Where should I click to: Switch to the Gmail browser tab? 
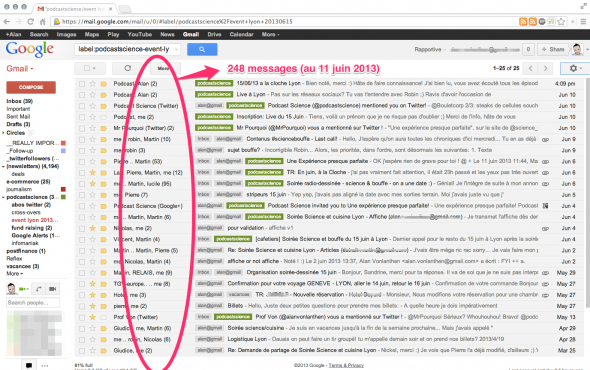75,8
